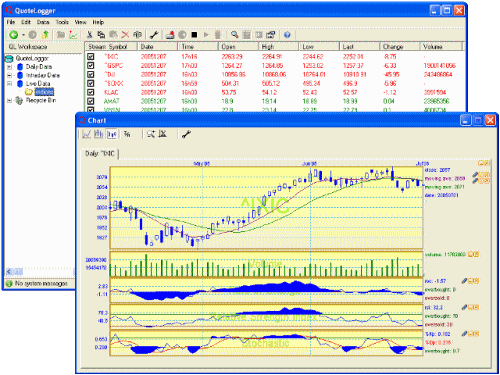Open help via blue question mark icon
This screenshot has height=375, width=500.
pyautogui.click(x=287, y=35)
